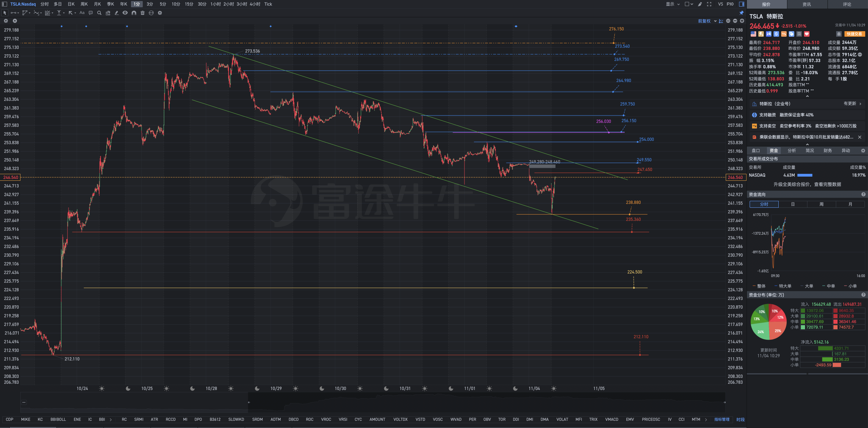Reset chart zoom with equals icon
Image resolution: width=868 pixels, height=428 pixels.
point(728,21)
